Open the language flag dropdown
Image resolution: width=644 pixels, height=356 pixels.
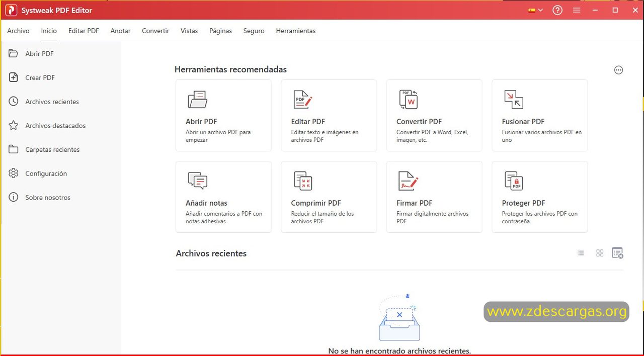[535, 10]
